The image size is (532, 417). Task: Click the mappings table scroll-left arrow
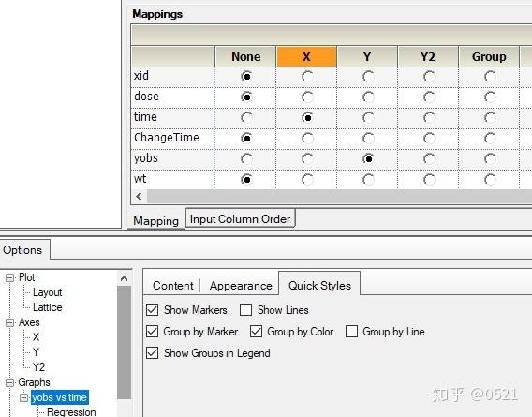point(139,196)
